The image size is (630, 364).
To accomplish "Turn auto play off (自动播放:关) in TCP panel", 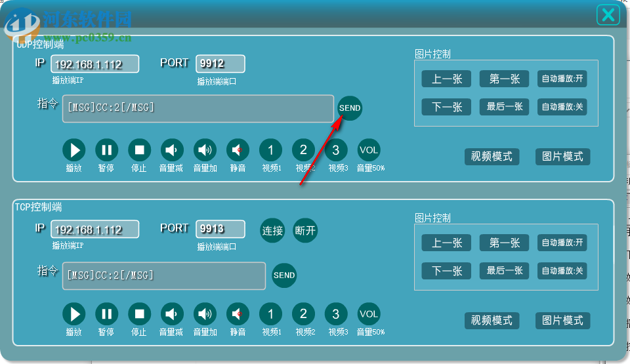I will point(562,271).
